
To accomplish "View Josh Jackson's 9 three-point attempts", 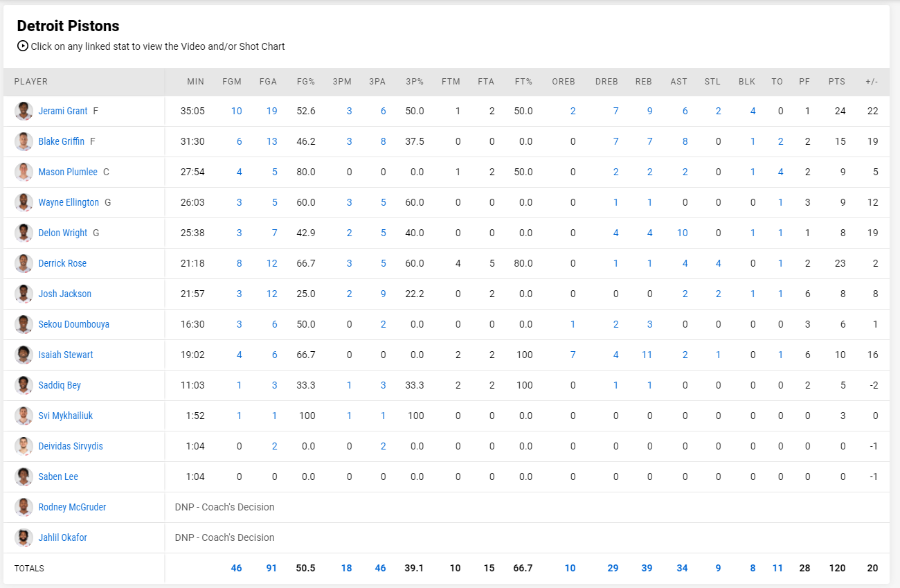I will pyautogui.click(x=383, y=293).
